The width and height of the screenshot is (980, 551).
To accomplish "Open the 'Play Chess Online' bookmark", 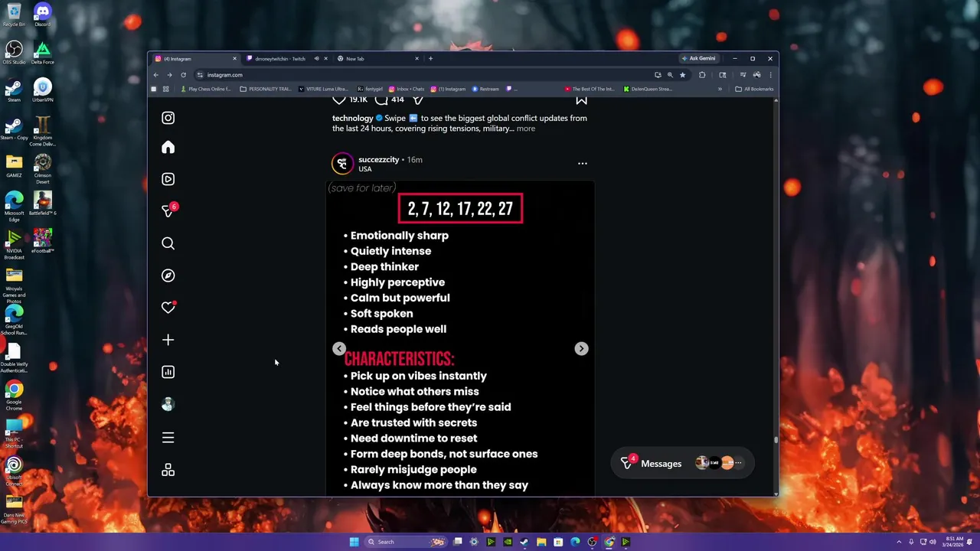I will [x=205, y=89].
